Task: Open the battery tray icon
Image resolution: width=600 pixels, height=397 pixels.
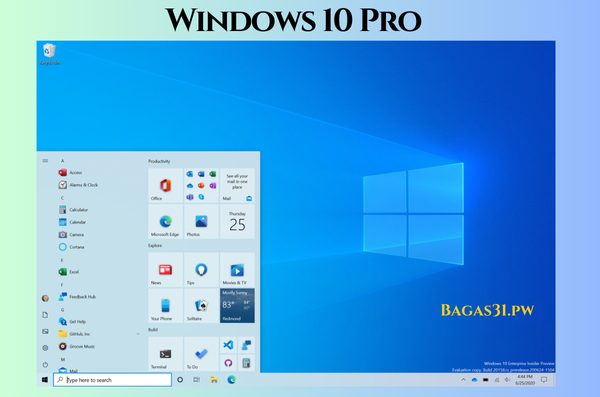Action: pyautogui.click(x=486, y=380)
